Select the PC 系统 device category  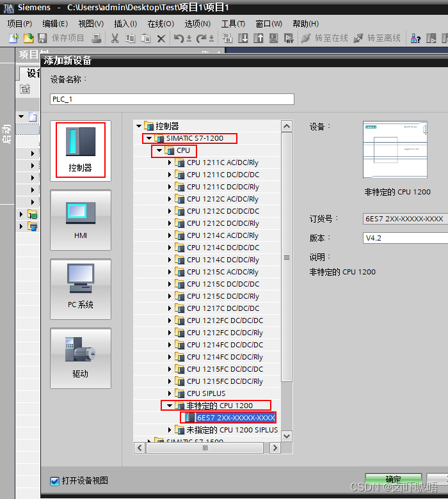[x=81, y=289]
